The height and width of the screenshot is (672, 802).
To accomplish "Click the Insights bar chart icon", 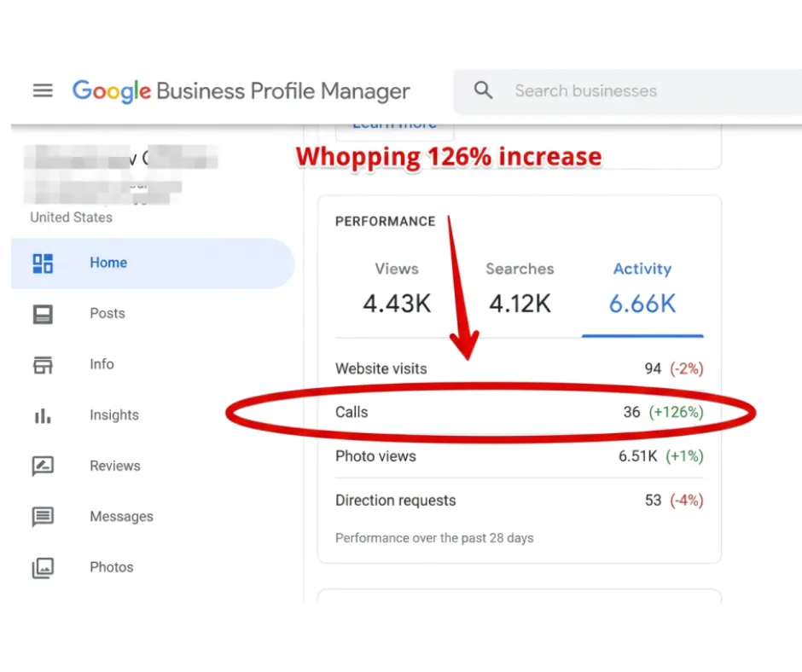I will [43, 416].
